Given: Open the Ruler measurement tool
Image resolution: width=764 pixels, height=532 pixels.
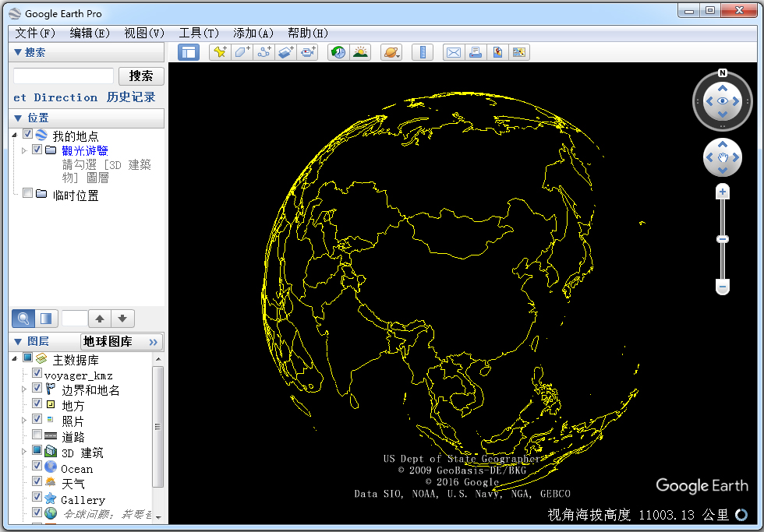Looking at the screenshot, I should pos(422,52).
